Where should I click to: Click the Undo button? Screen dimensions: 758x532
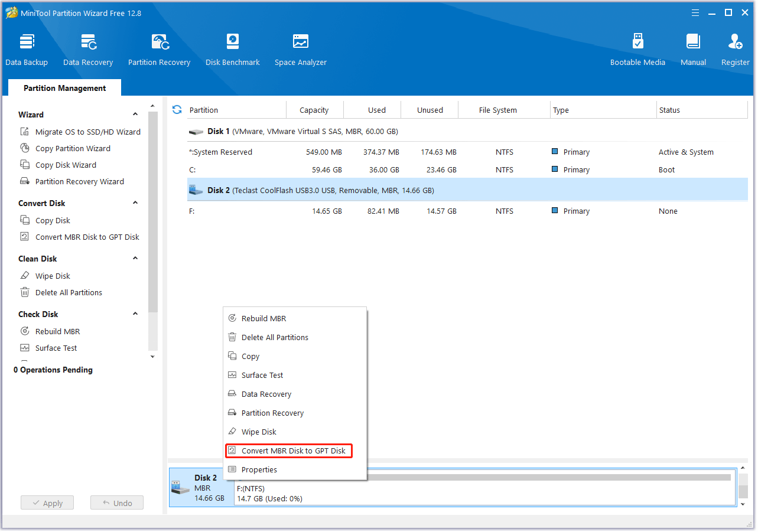[117, 503]
